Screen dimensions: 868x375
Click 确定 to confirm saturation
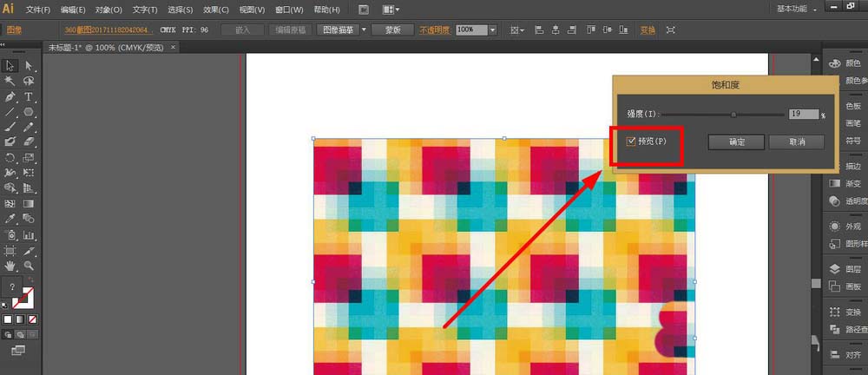click(736, 141)
